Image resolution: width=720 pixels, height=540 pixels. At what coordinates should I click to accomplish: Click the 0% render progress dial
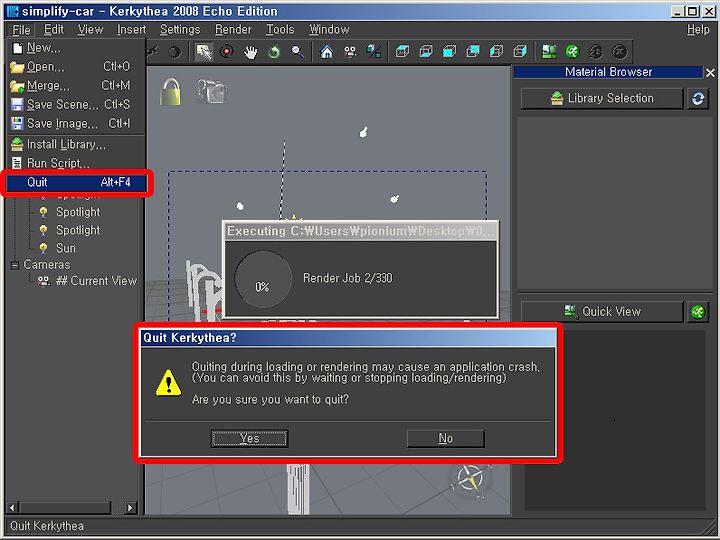tap(263, 278)
